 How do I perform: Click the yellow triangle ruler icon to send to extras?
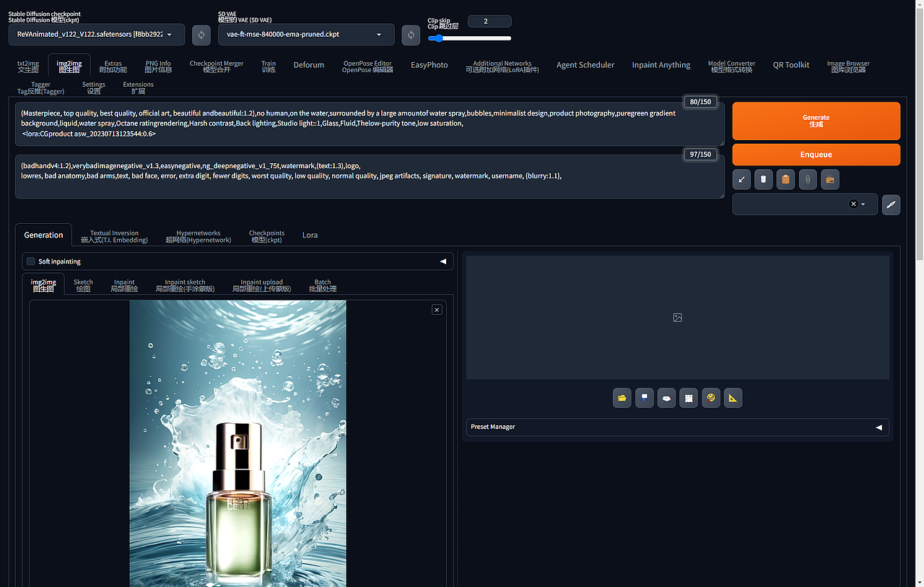point(733,398)
